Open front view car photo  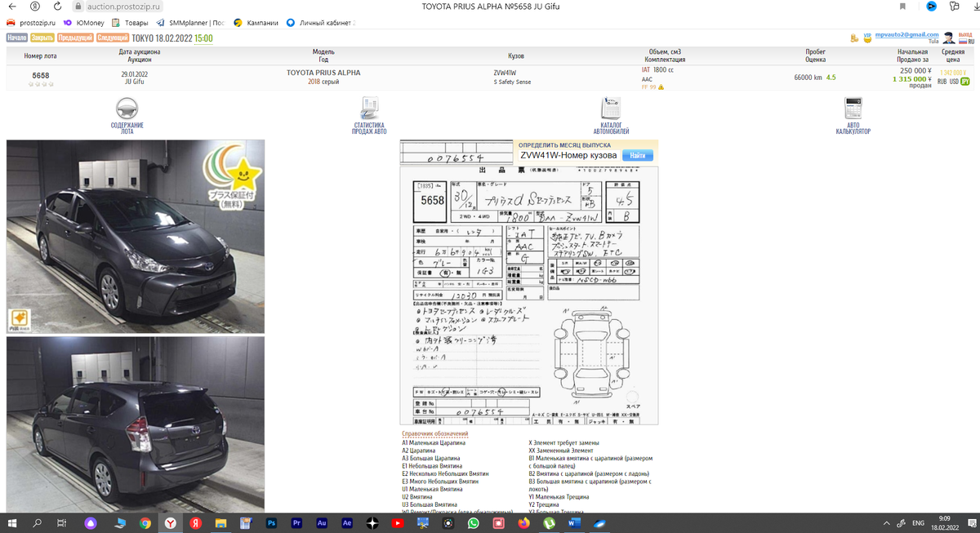tap(136, 237)
